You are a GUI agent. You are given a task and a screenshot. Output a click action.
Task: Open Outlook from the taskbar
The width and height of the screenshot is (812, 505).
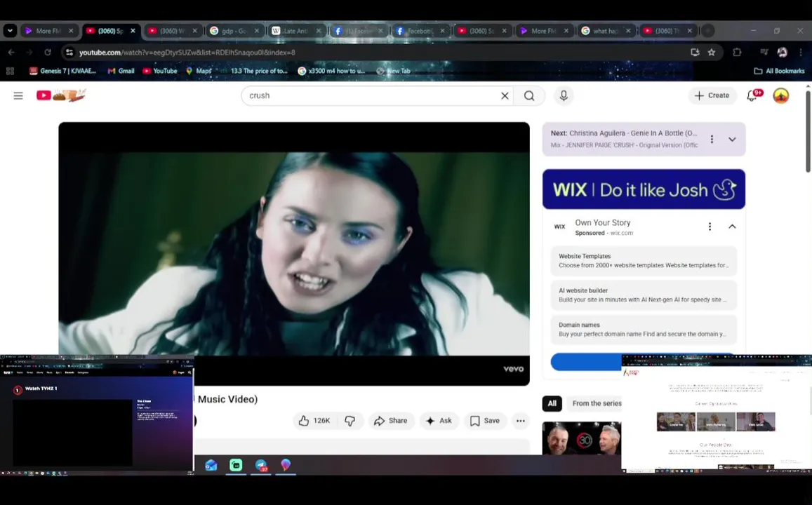[211, 465]
